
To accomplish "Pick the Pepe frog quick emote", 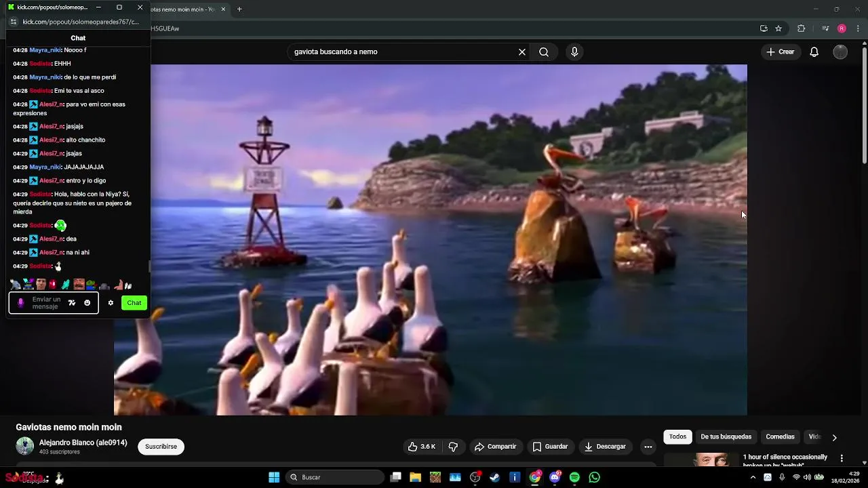I will point(90,285).
